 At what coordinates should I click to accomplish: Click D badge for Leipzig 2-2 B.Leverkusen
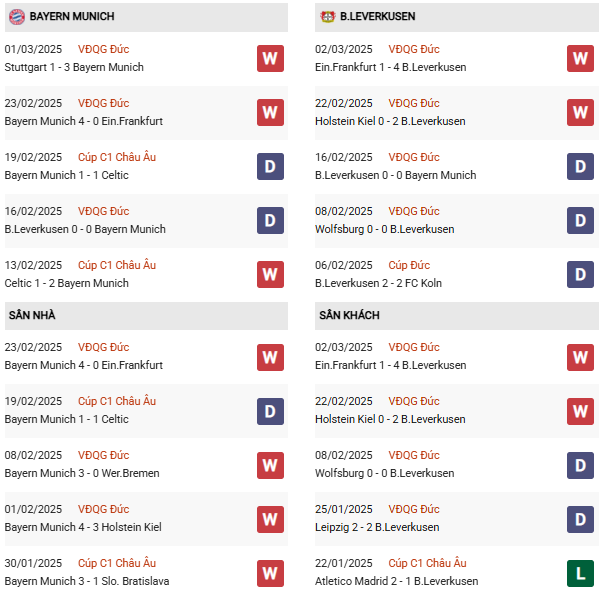click(580, 518)
